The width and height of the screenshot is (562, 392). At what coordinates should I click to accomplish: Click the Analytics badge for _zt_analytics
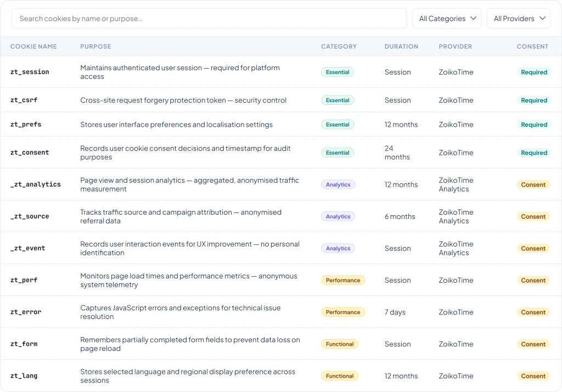[338, 185]
